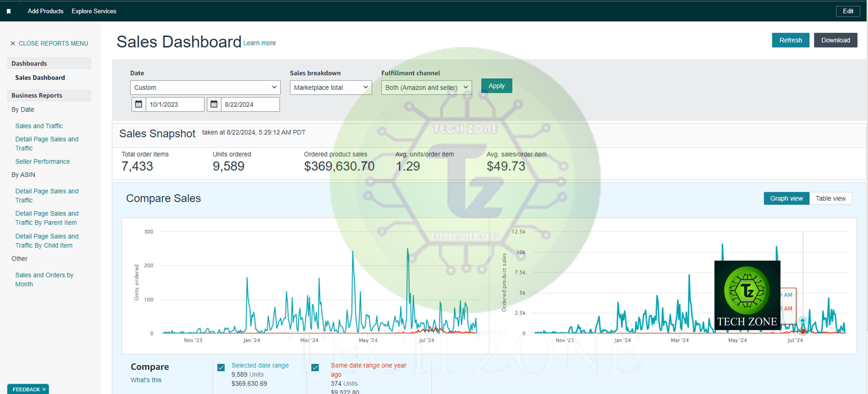Click the end date field 8/22/2024
Screen dimensions: 868x394
pos(250,104)
